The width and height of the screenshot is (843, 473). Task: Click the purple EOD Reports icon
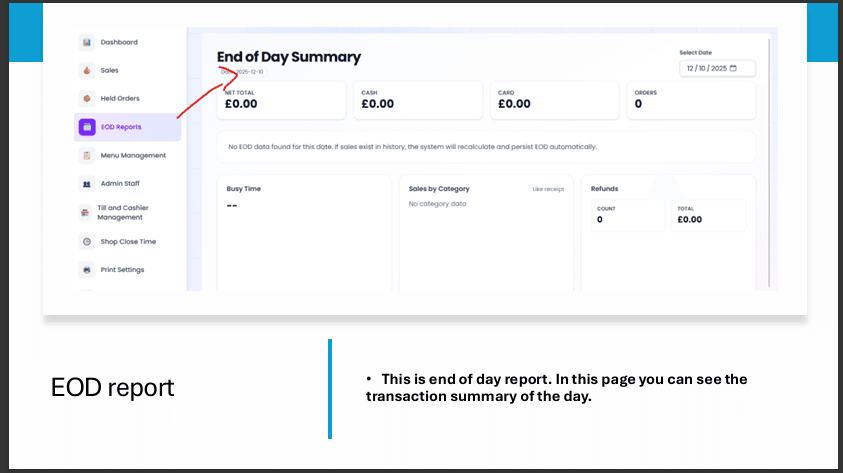click(87, 127)
